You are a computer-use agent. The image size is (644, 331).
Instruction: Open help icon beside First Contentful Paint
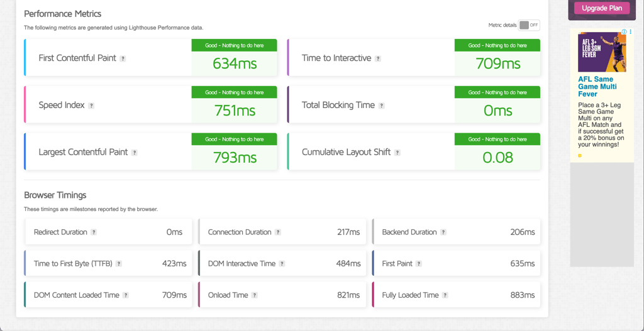pyautogui.click(x=123, y=58)
